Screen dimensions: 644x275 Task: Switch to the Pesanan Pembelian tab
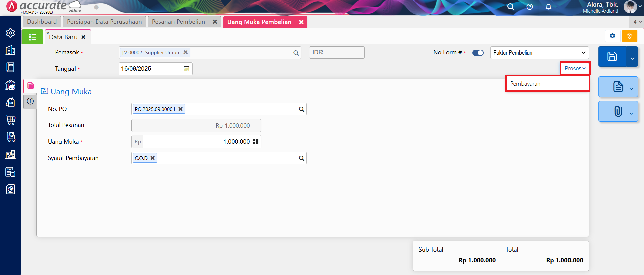[x=179, y=22]
